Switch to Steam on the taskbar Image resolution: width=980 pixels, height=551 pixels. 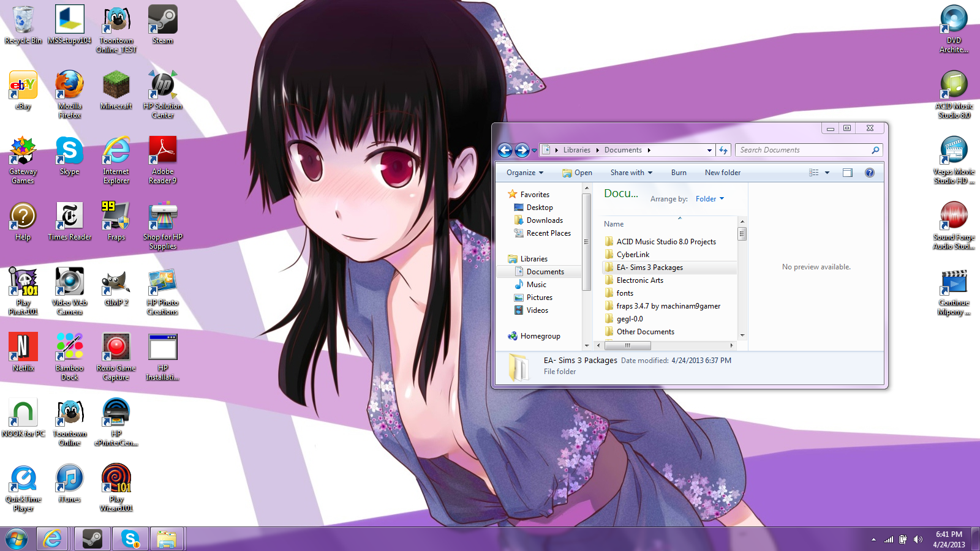tap(92, 539)
